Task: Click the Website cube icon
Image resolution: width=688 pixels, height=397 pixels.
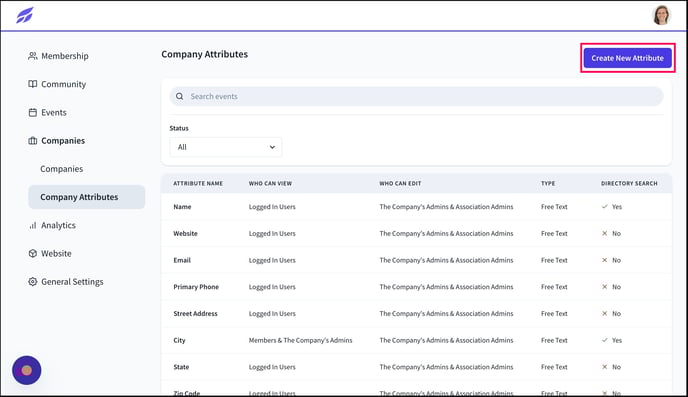Action: [x=32, y=254]
